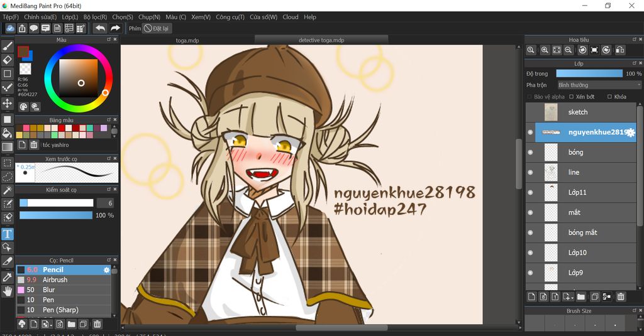Toggle visibility of the line layer
The image size is (644, 336).
coord(530,172)
